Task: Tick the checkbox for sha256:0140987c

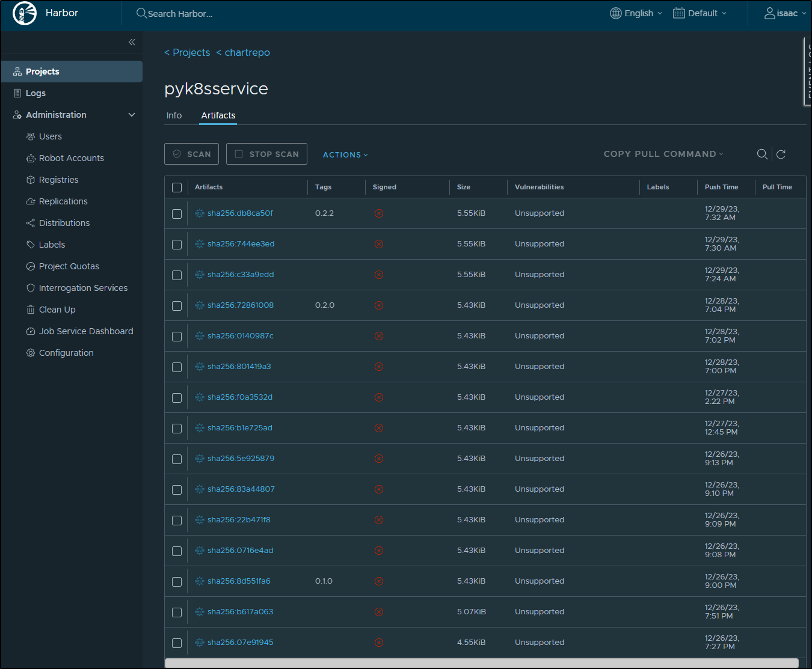Action: (177, 337)
